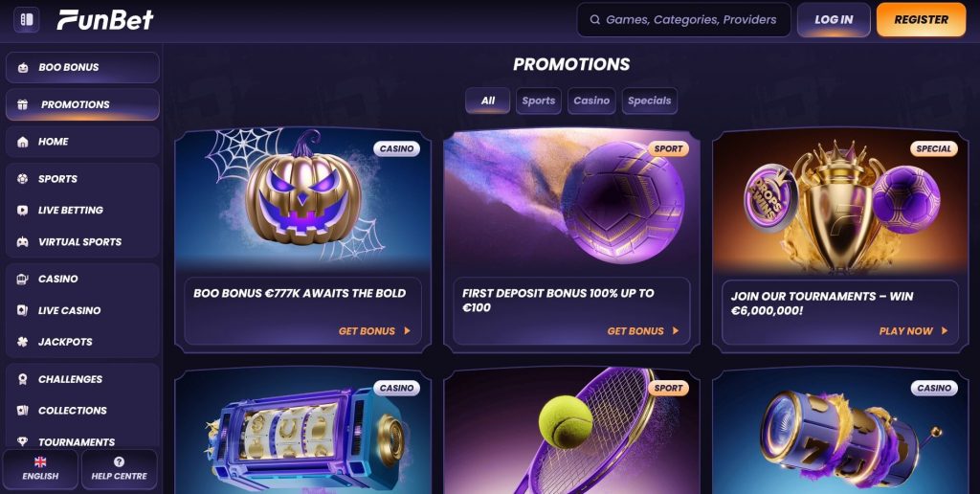Get the Boo Bonus €777K offer
The height and width of the screenshot is (494, 980).
(374, 331)
